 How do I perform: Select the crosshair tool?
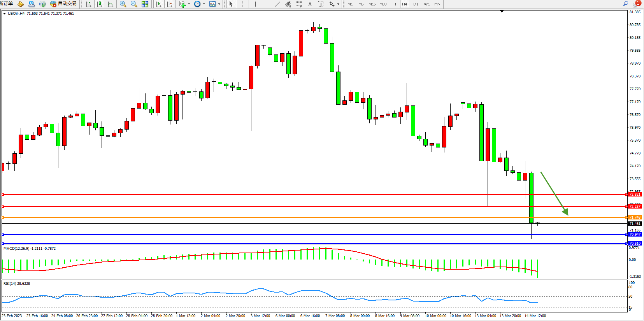pos(242,4)
